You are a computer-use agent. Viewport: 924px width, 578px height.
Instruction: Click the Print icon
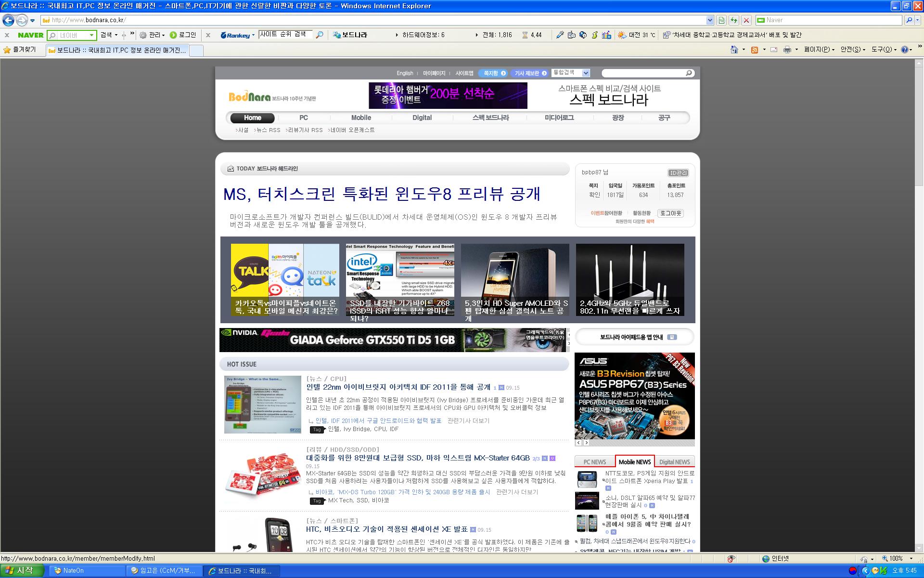(787, 50)
